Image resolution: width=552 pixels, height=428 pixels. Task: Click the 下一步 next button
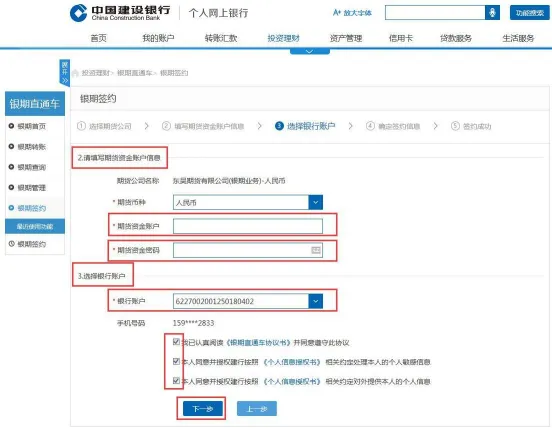tap(203, 409)
